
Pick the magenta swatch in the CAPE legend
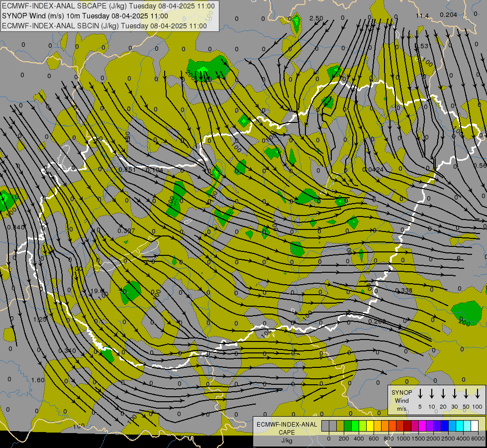422,426
